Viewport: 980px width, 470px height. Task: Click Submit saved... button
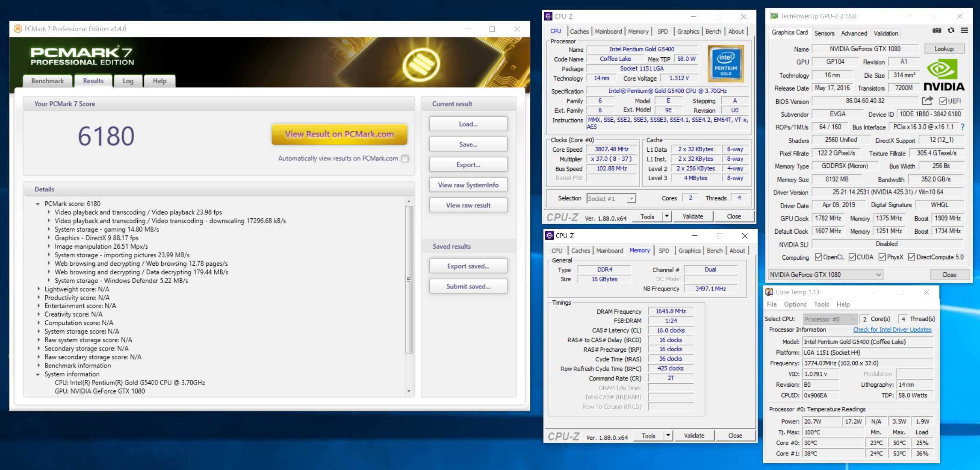click(x=468, y=286)
